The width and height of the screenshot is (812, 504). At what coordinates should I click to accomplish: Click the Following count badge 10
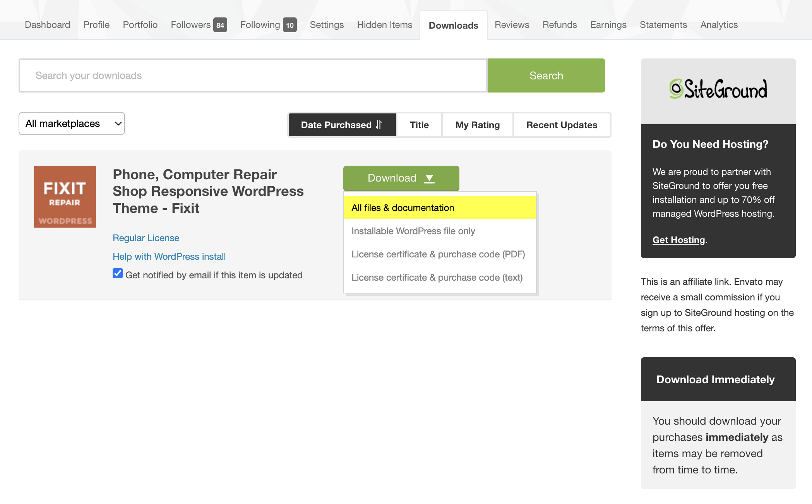290,25
